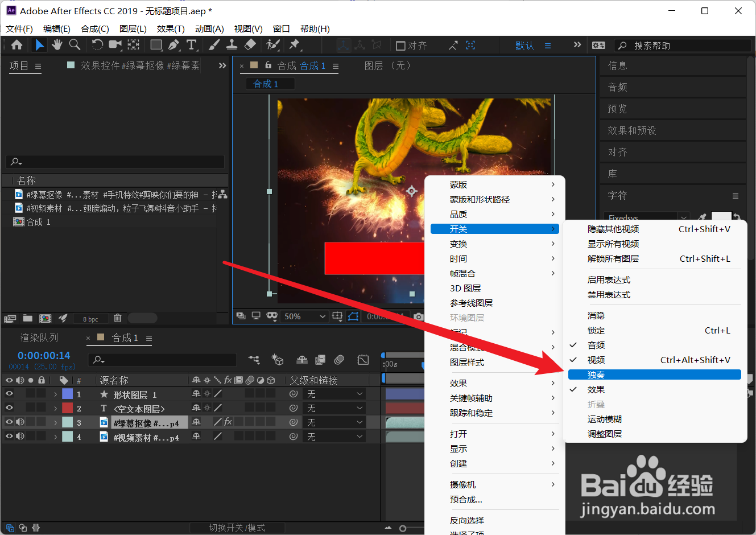
Task: Toggle mask and shape path visibility icon
Action: [353, 316]
